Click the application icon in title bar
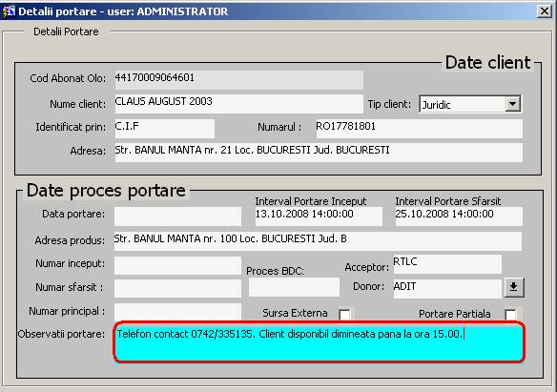The height and width of the screenshot is (392, 557). [9, 11]
